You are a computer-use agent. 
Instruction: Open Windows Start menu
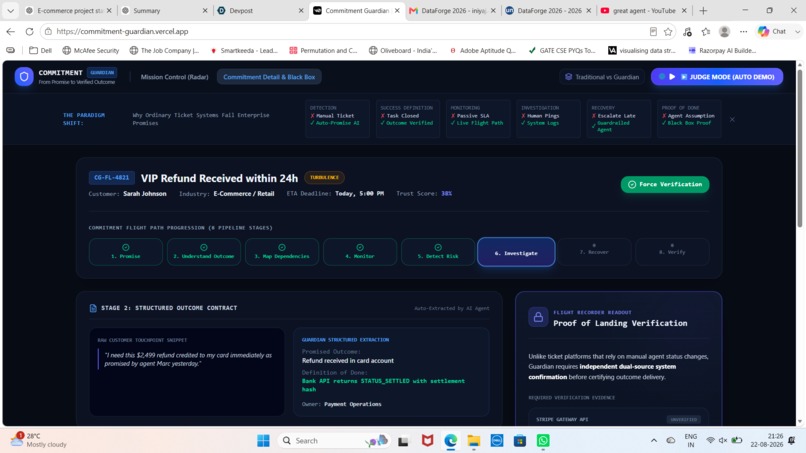263,441
